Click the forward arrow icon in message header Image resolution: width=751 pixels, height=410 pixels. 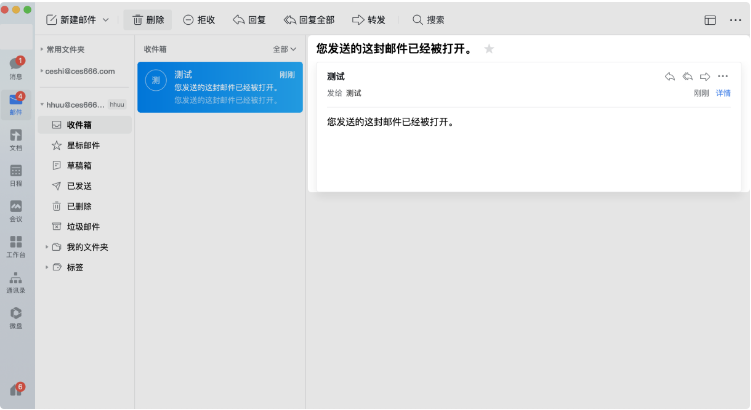[705, 76]
